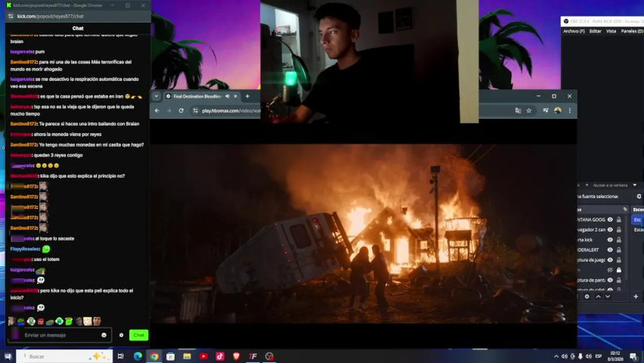Open Paneles menu in OBS

(632, 31)
